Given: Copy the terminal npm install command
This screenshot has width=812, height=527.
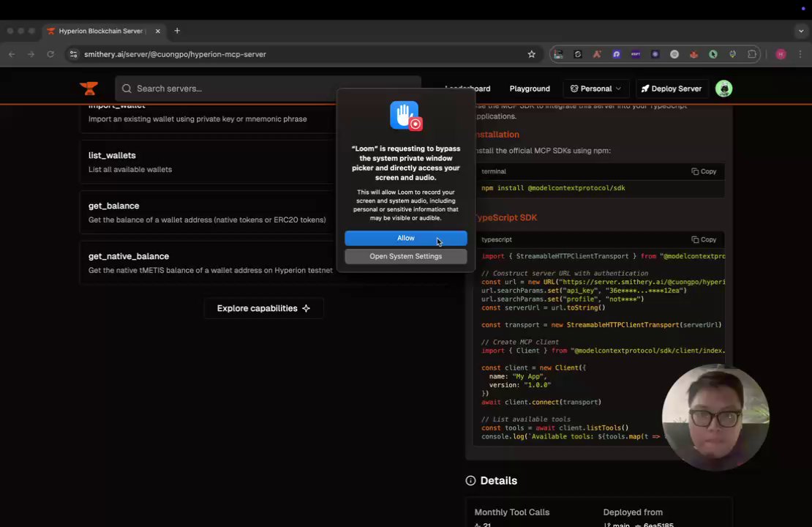Looking at the screenshot, I should pos(704,171).
